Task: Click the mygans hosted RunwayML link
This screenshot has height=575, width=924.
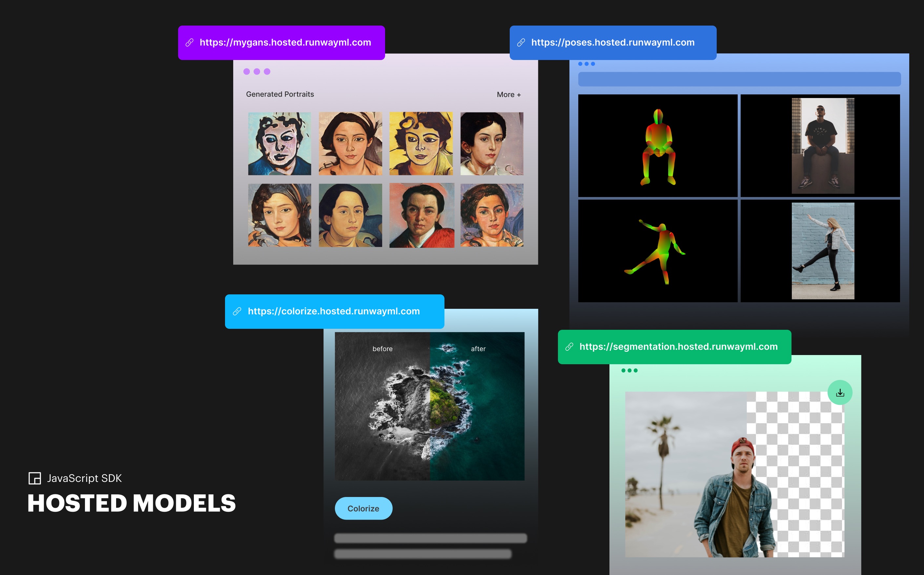Action: tap(284, 42)
